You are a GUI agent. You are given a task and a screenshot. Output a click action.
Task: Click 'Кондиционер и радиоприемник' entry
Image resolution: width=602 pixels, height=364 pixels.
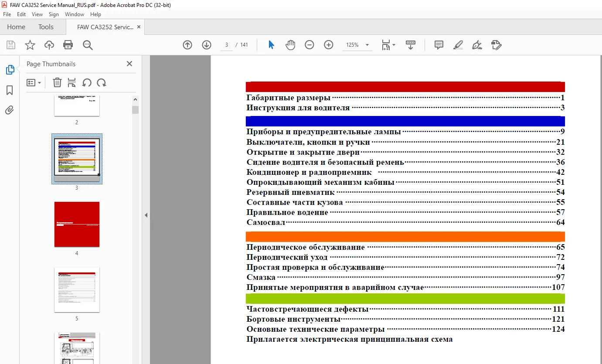309,172
